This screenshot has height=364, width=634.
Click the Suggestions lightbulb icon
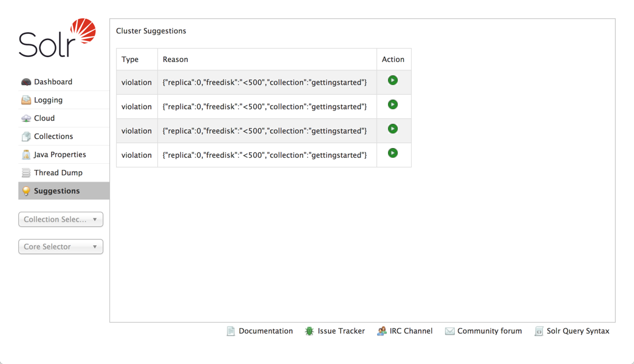click(26, 191)
